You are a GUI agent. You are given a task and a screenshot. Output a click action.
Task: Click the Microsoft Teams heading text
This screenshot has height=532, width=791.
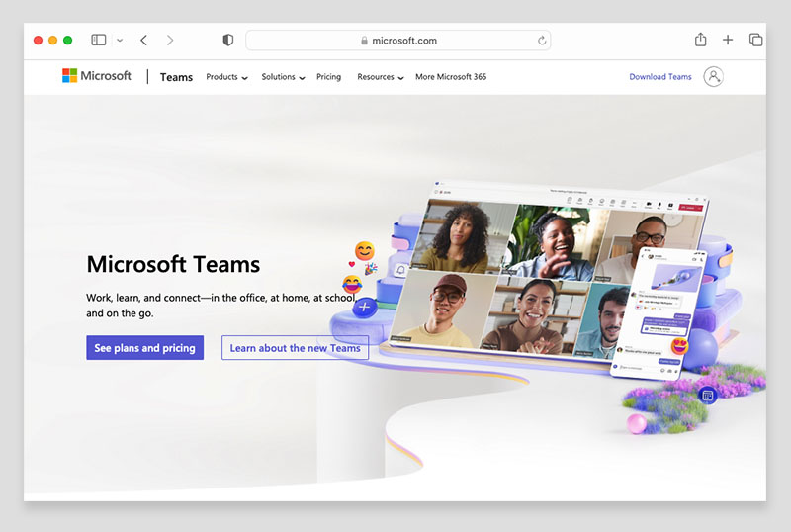pos(173,264)
